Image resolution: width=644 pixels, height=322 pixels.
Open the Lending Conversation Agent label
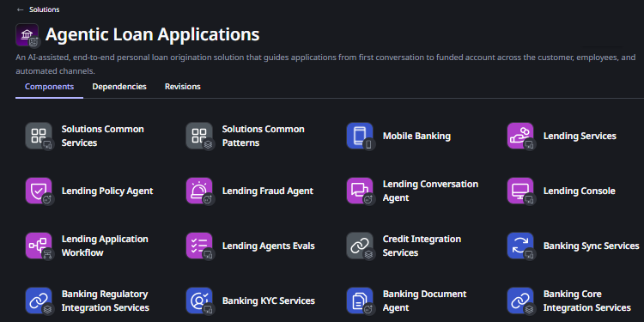[x=430, y=191]
